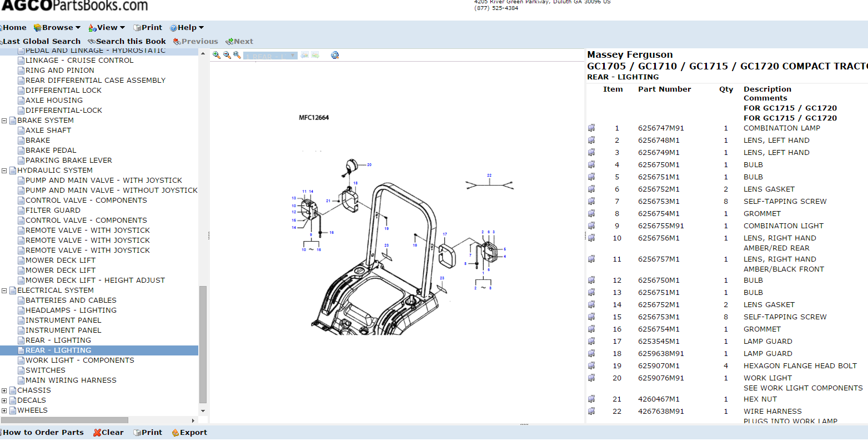Click the fit-to-window magnifier icon

click(x=237, y=55)
